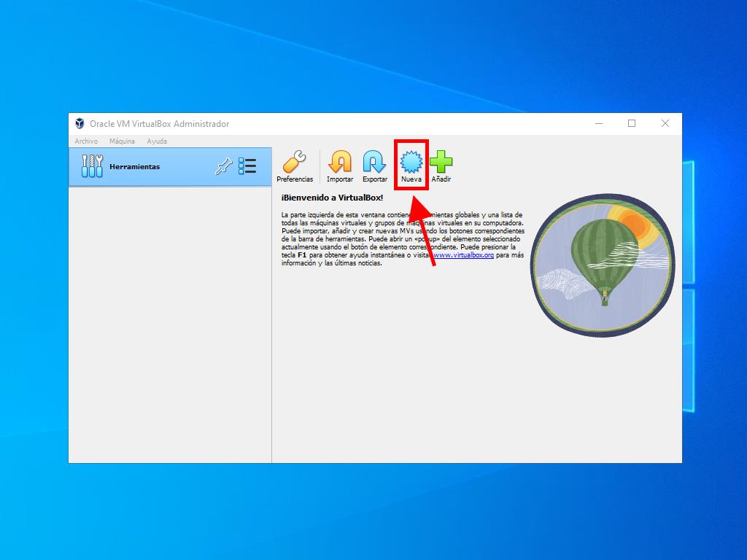Open the Máquina menu

(122, 141)
